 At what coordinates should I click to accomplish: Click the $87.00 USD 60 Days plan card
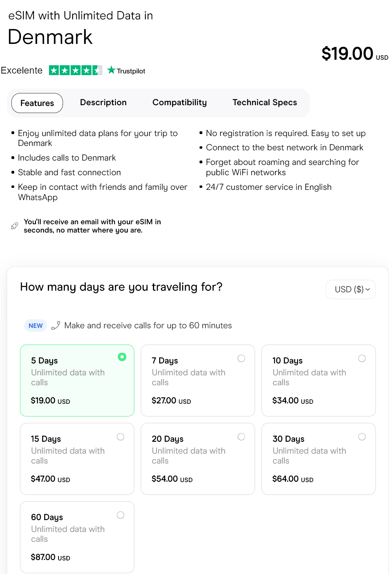(x=77, y=537)
